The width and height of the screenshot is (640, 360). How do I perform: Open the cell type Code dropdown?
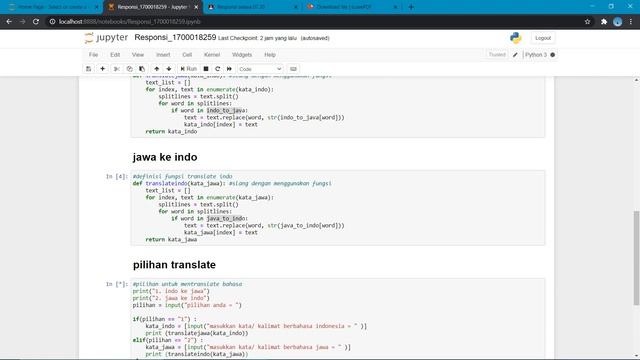(x=260, y=69)
